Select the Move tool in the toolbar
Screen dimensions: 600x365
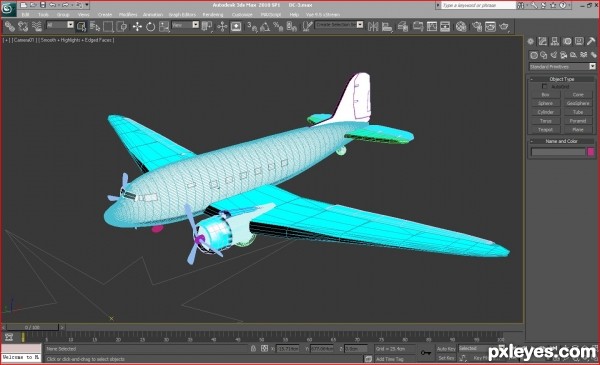[x=137, y=26]
